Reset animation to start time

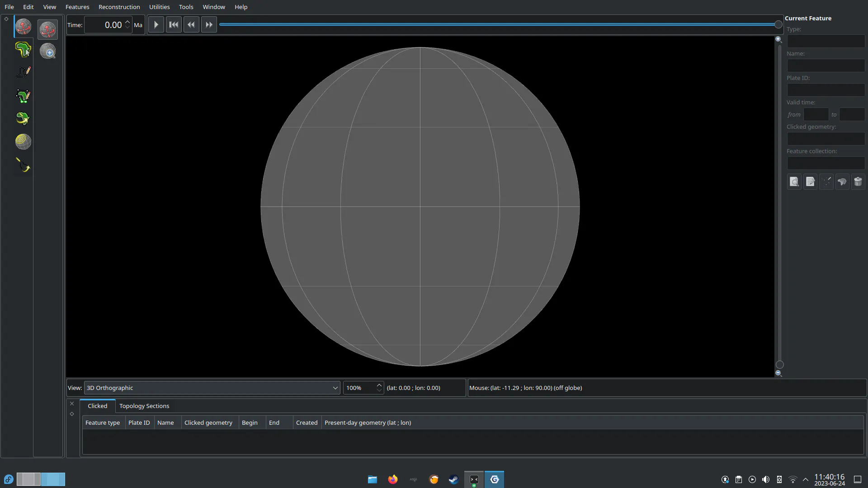tap(174, 25)
